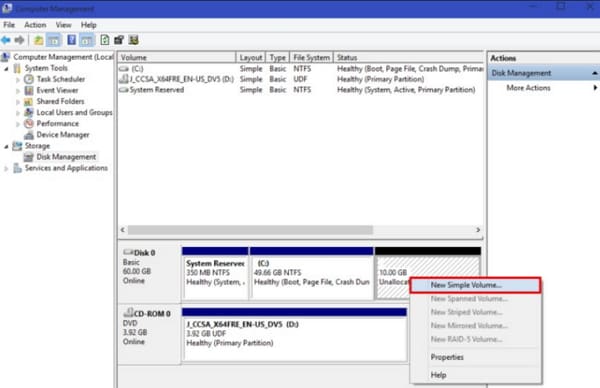Click the horizontal scrollbar right arrow
This screenshot has height=388, width=600.
[x=478, y=230]
